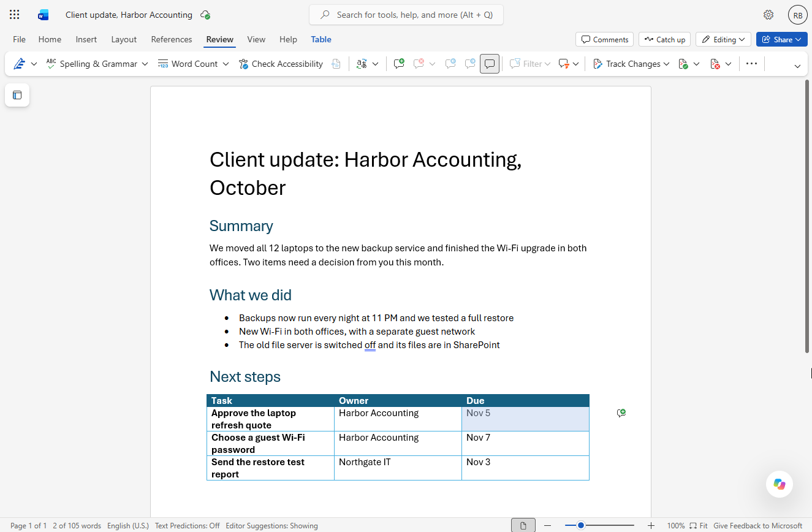Click the Accept change icon
This screenshot has height=532, width=812.
(x=683, y=64)
